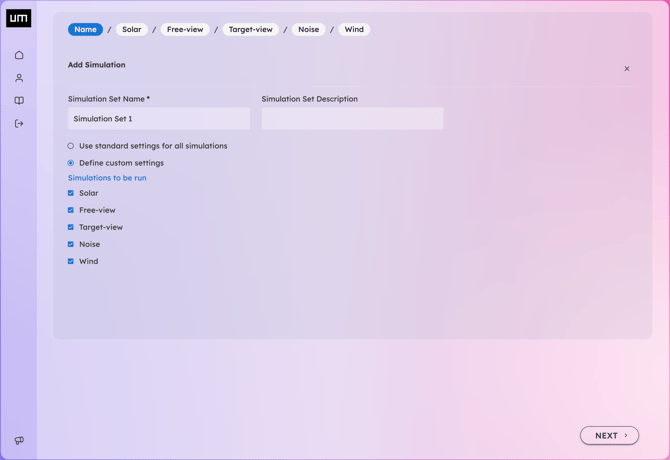Image resolution: width=670 pixels, height=460 pixels.
Task: Uncheck the Solar checkbox
Action: pos(71,193)
